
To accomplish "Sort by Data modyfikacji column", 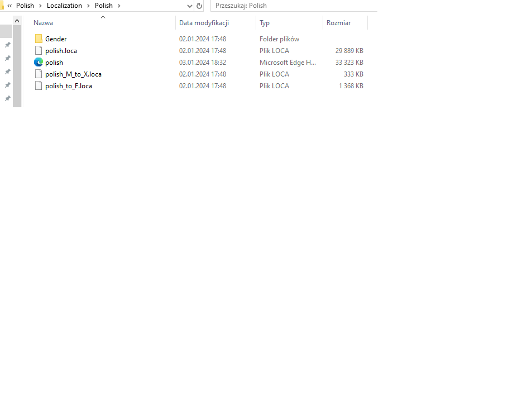I will pyautogui.click(x=204, y=23).
